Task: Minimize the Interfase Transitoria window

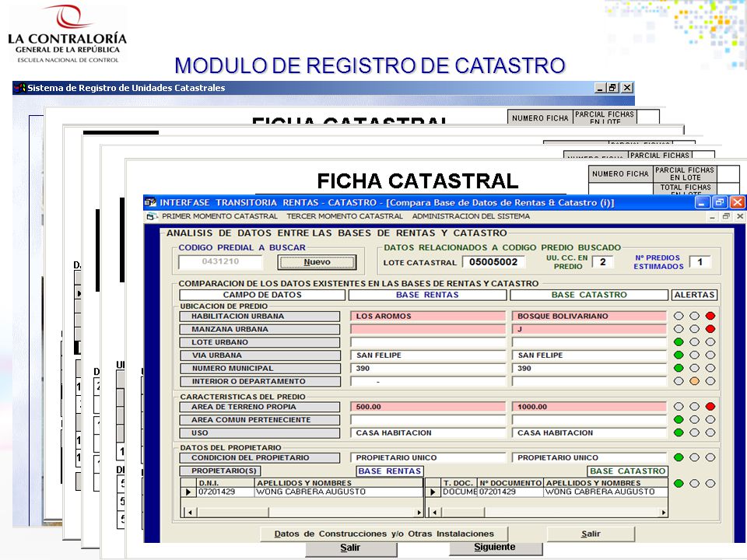Action: coord(702,202)
